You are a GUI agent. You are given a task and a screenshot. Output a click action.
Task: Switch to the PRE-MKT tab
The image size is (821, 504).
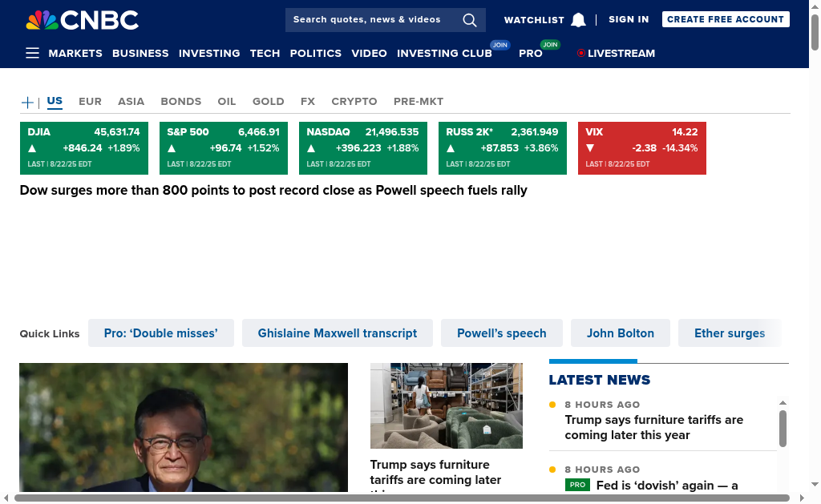(x=419, y=102)
